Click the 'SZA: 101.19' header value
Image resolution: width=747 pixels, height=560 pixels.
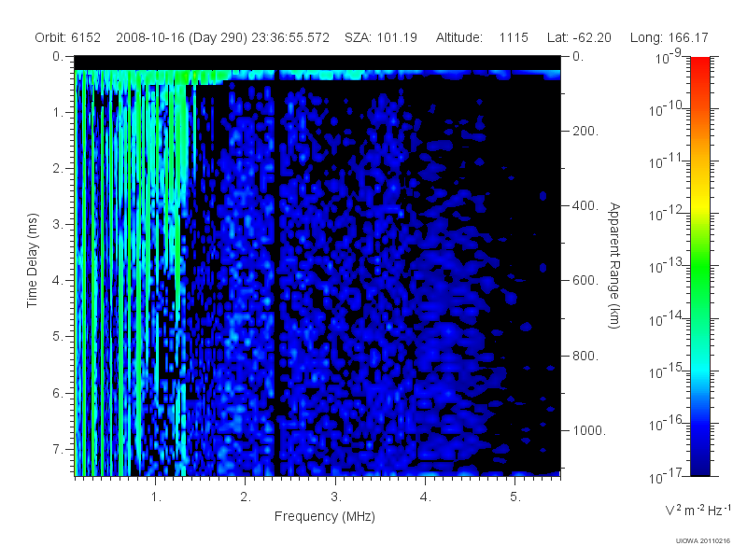click(x=381, y=37)
